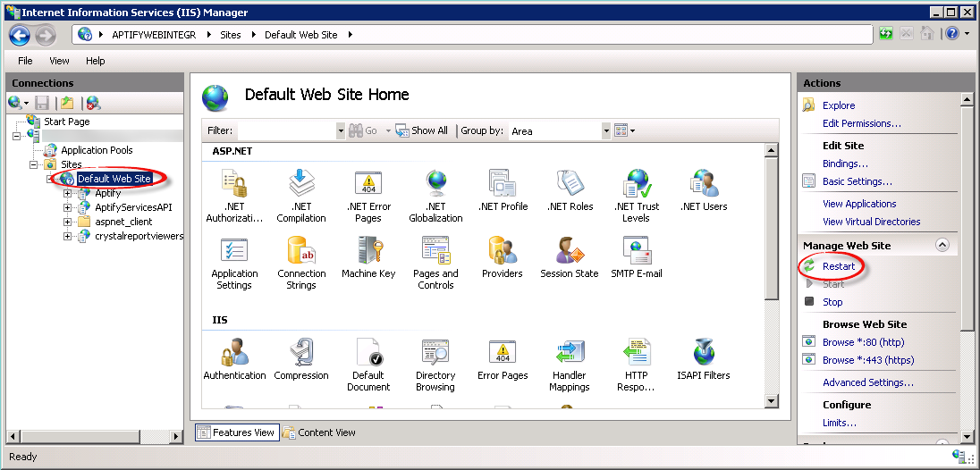Screen dimensions: 980x470
Task: Open .NET Profile feature
Action: [x=503, y=189]
